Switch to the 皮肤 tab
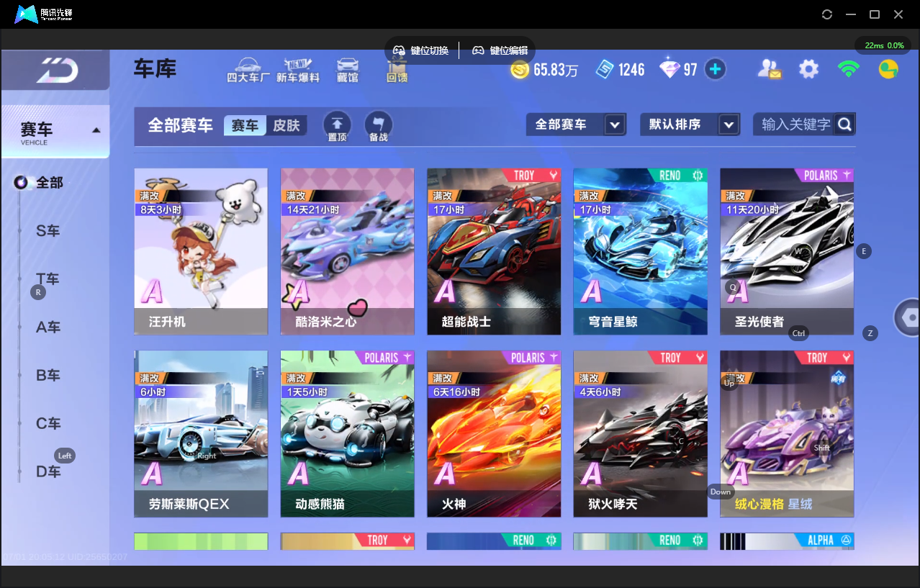Image resolution: width=920 pixels, height=588 pixels. (x=287, y=125)
